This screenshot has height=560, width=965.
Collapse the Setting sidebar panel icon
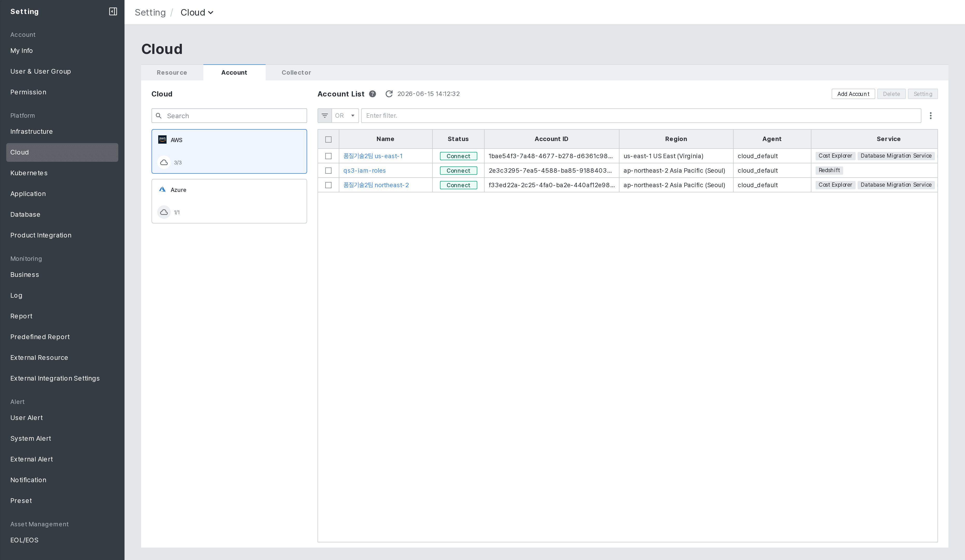[113, 11]
